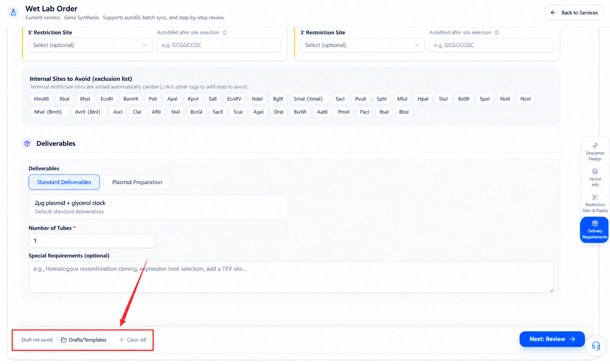Image resolution: width=610 pixels, height=364 pixels.
Task: Switch to Plasmid Preparation deliverables
Action: point(137,182)
